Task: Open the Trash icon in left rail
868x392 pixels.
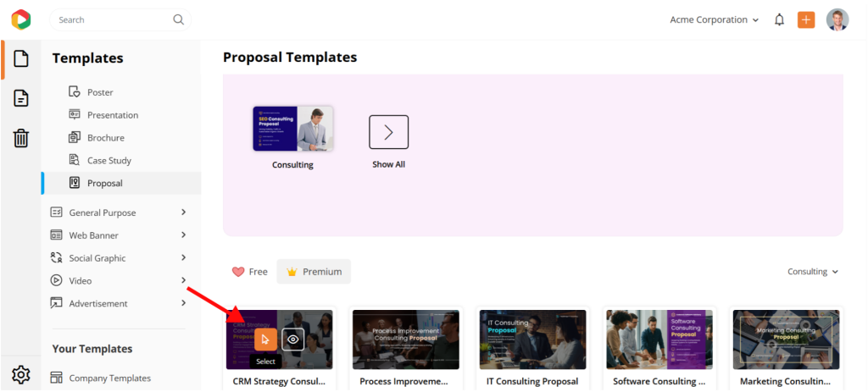Action: pos(21,138)
